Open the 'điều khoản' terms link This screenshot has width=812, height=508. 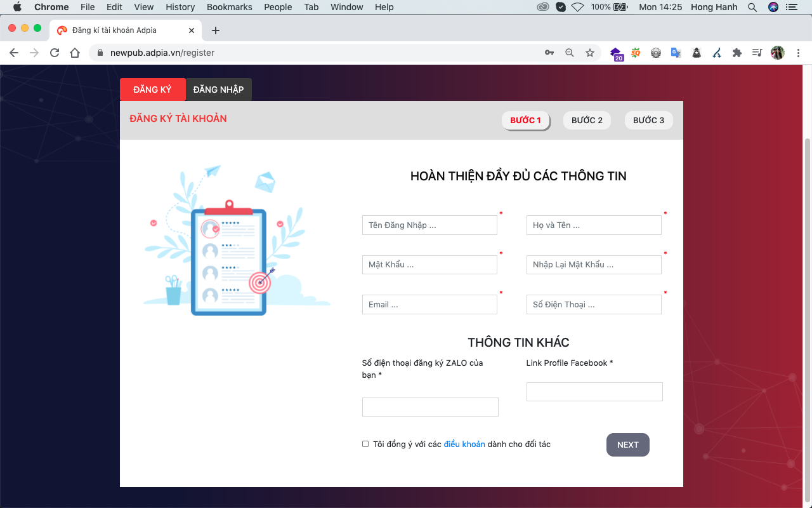pos(464,444)
